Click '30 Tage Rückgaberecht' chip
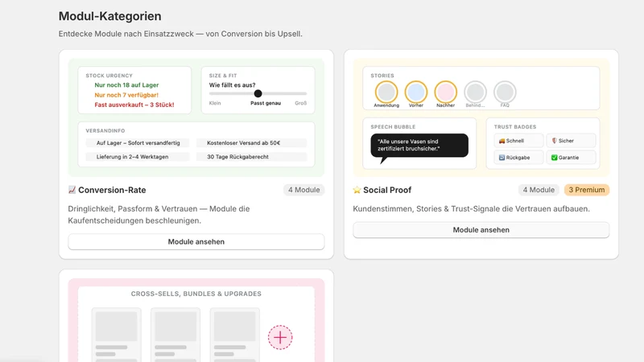The width and height of the screenshot is (644, 362). click(x=251, y=157)
